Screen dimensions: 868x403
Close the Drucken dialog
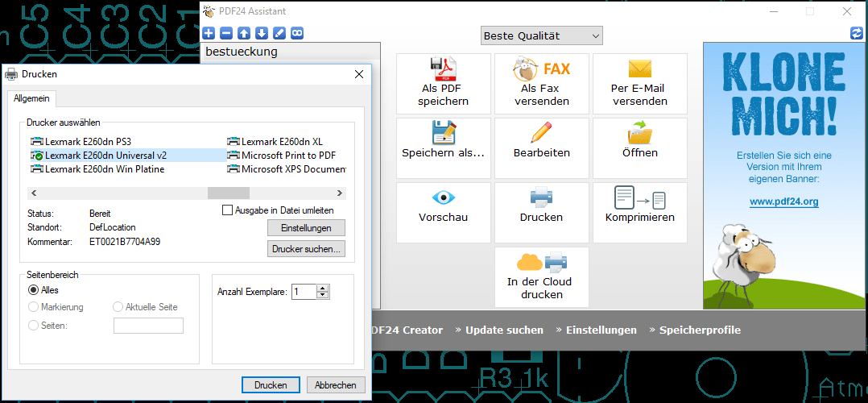click(x=359, y=74)
